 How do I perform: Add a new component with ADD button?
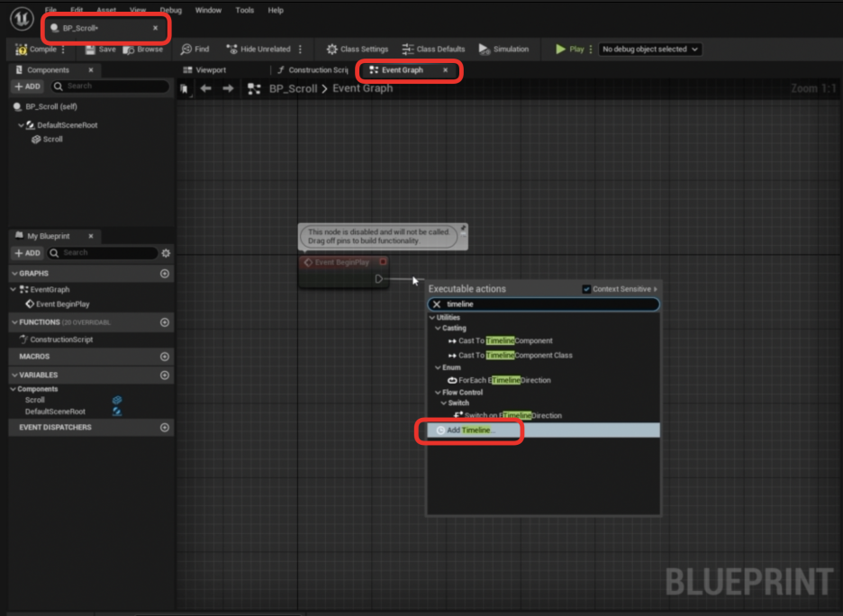[x=27, y=86]
